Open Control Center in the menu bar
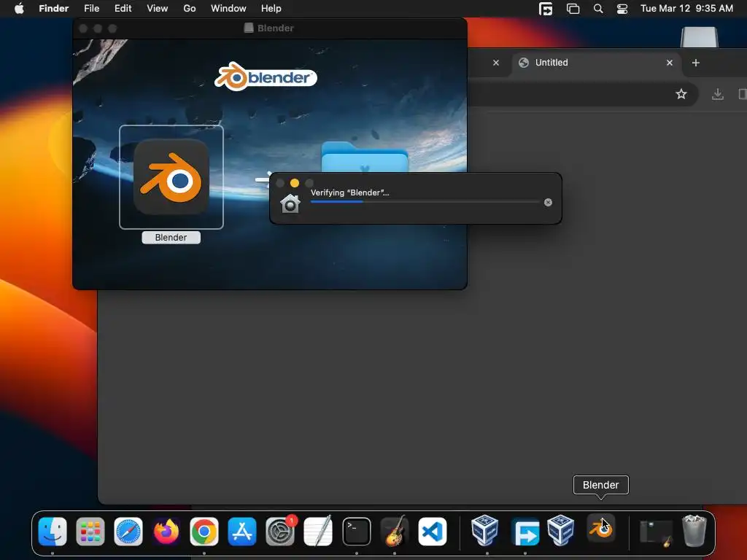 [622, 9]
